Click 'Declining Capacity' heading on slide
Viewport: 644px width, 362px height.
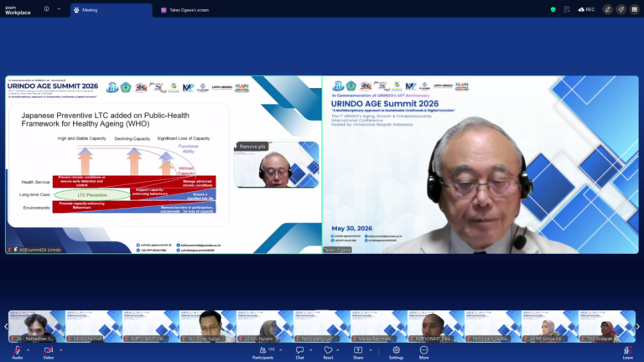click(x=132, y=139)
